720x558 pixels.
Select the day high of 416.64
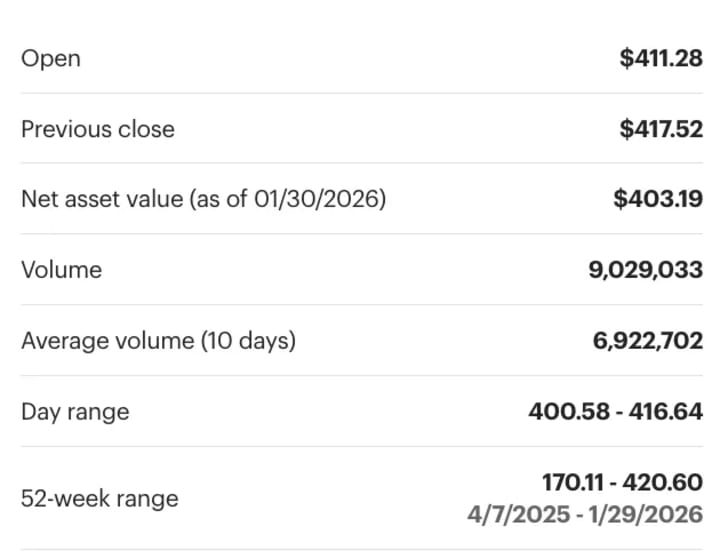click(667, 411)
